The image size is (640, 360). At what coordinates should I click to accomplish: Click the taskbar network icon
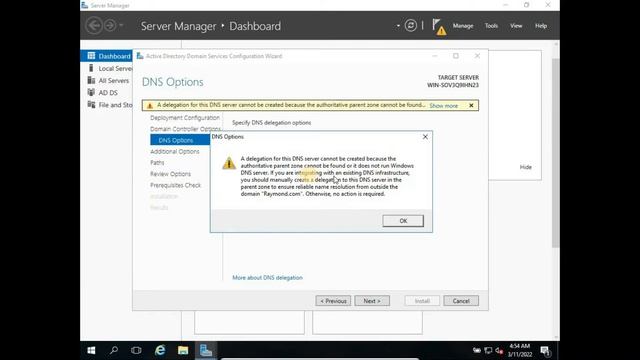click(488, 351)
